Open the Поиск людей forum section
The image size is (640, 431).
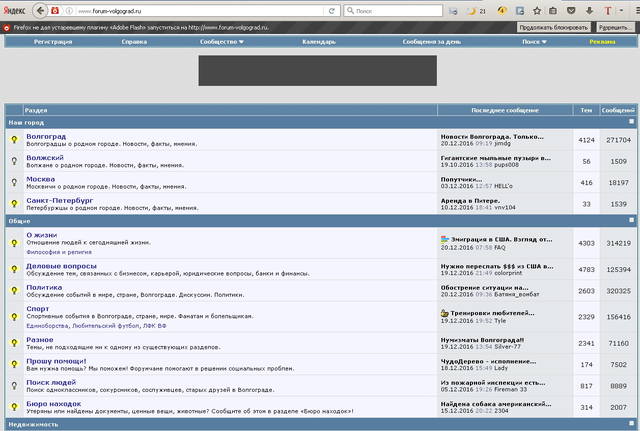click(51, 382)
